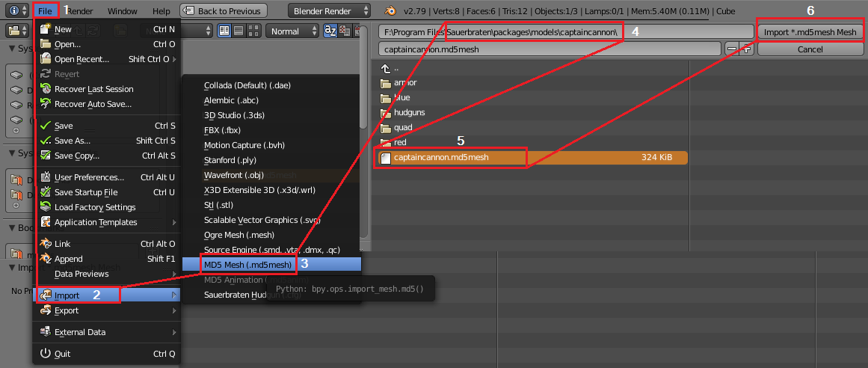
Task: Click the Save checkmark icon
Action: (46, 126)
